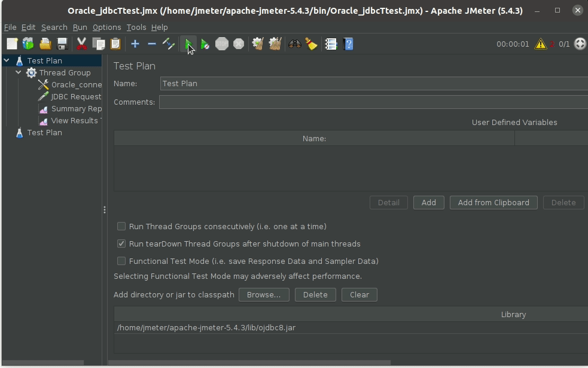Collapse the Thread Group tree node
588x368 pixels.
click(19, 72)
